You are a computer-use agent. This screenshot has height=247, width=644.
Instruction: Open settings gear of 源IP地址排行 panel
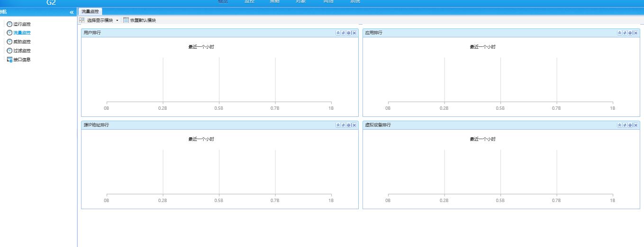pyautogui.click(x=349, y=125)
